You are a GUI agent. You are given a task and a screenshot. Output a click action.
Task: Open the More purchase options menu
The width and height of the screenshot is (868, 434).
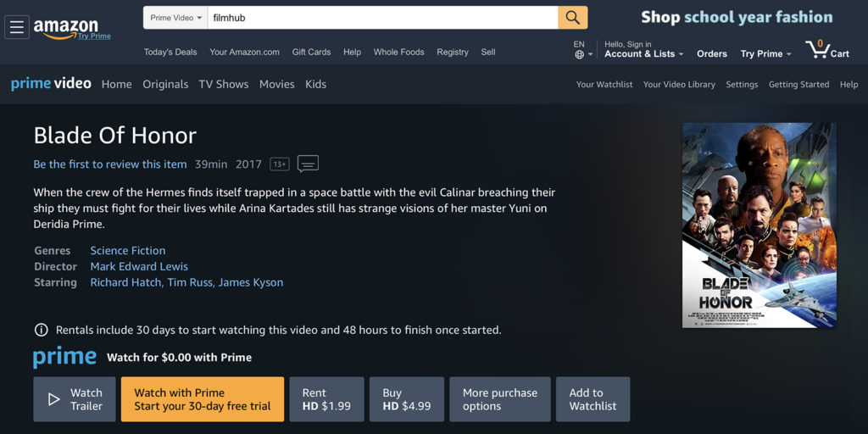pyautogui.click(x=500, y=399)
